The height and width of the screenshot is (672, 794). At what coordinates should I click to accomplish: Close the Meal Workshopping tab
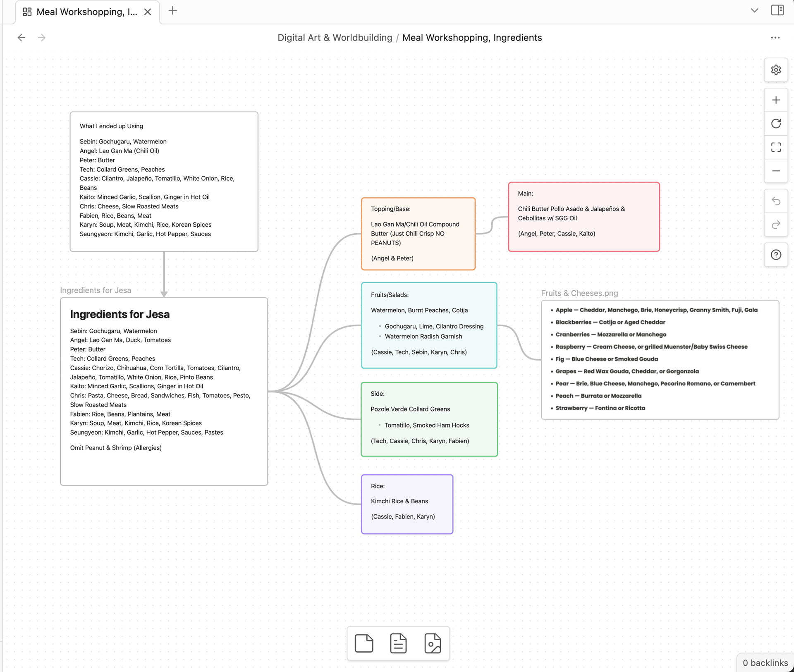[148, 12]
